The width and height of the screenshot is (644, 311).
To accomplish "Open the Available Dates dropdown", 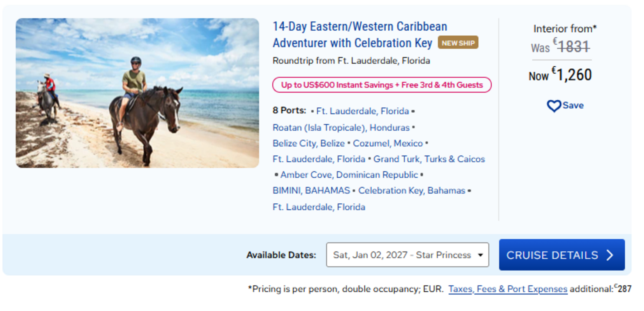I will [x=407, y=255].
